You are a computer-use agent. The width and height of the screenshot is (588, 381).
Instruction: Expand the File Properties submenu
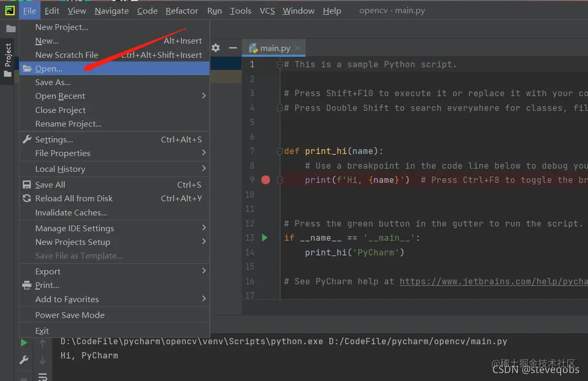pos(114,153)
